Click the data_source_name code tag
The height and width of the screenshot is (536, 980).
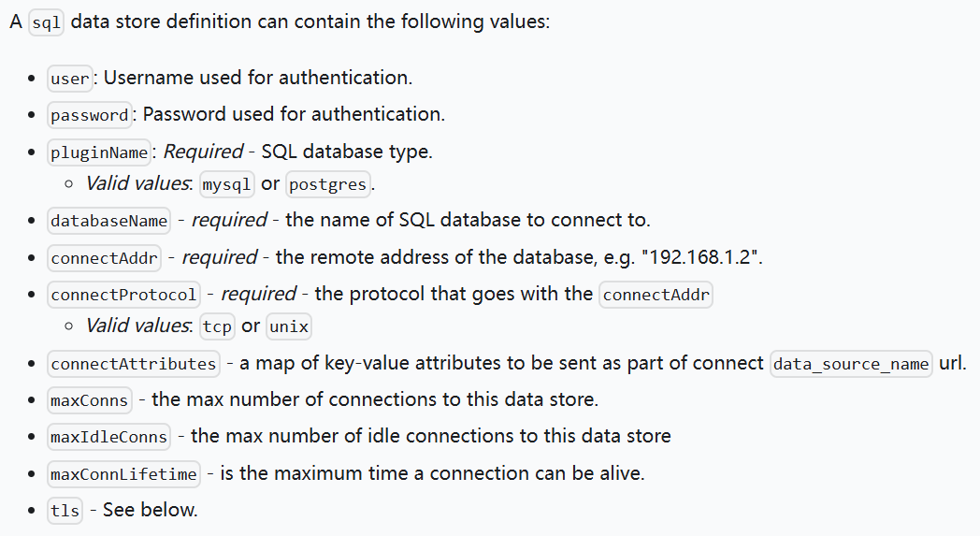click(851, 364)
